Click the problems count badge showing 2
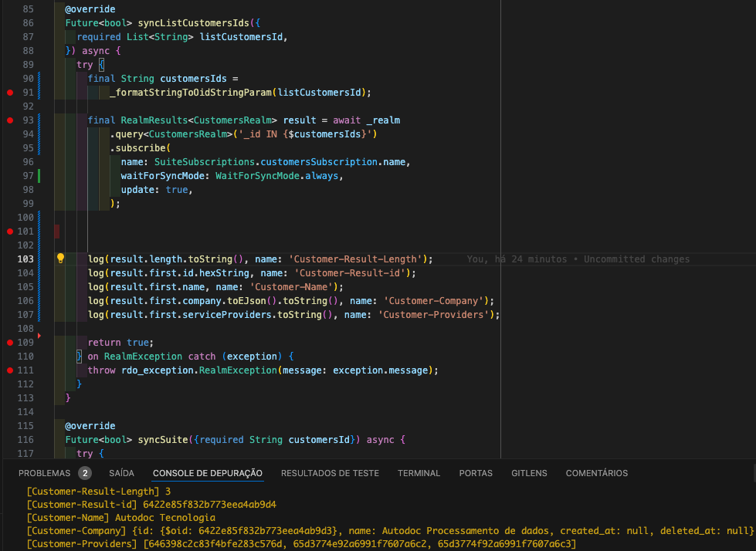This screenshot has height=551, width=756. click(84, 473)
